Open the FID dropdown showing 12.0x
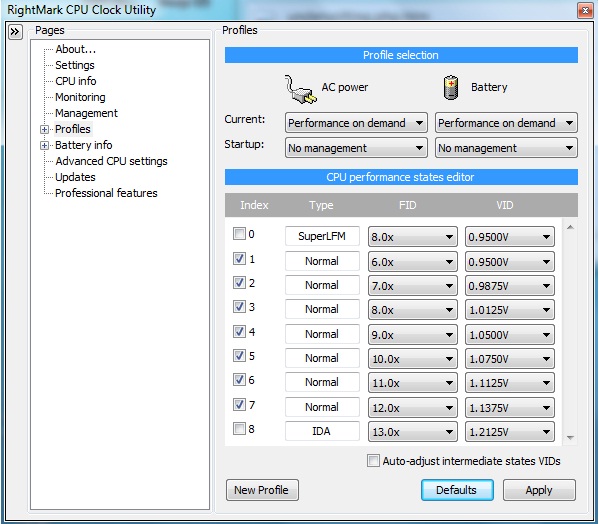 click(413, 408)
